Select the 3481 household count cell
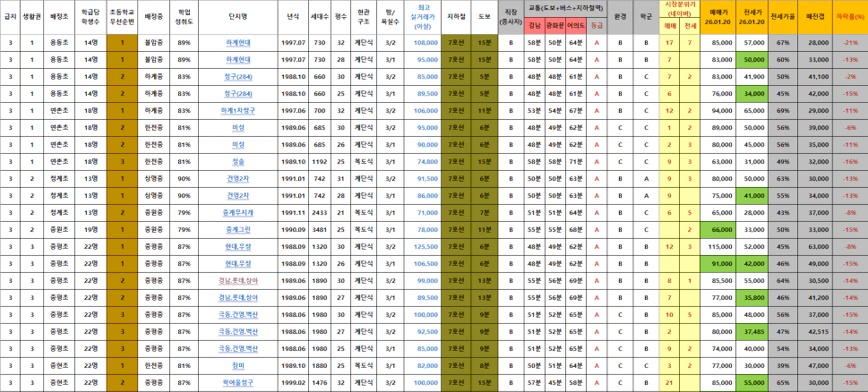Viewport: 868px width, 392px height. click(320, 230)
